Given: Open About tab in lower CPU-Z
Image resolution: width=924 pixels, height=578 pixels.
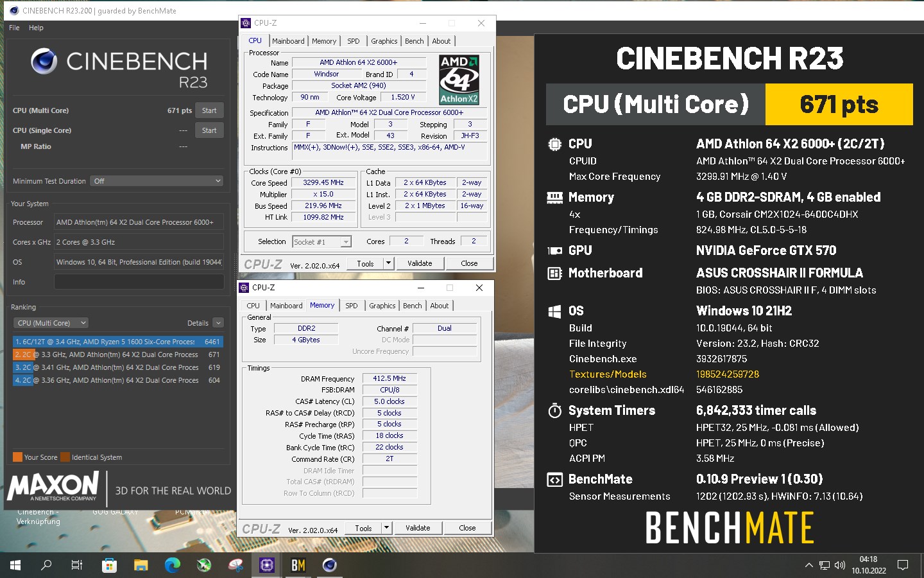Looking at the screenshot, I should point(439,306).
